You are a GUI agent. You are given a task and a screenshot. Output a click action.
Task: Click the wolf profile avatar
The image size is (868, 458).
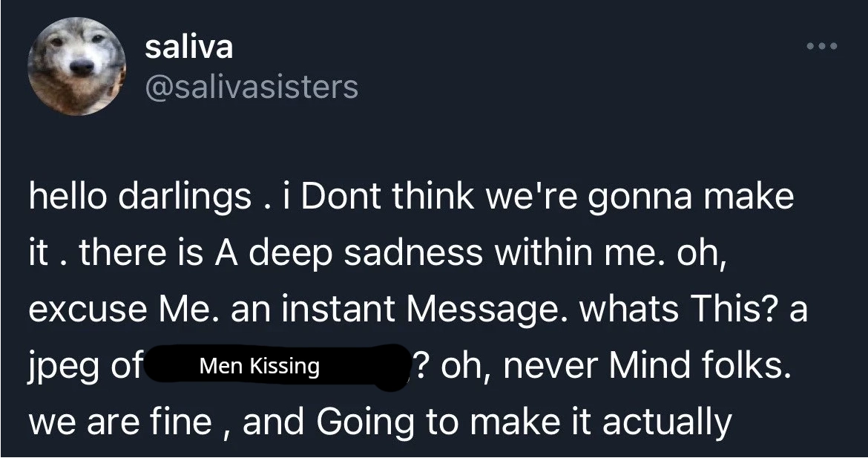pos(76,66)
